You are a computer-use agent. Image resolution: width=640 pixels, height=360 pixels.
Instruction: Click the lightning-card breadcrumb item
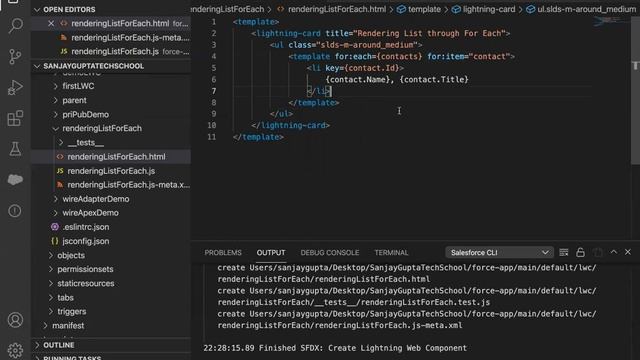pyautogui.click(x=489, y=9)
